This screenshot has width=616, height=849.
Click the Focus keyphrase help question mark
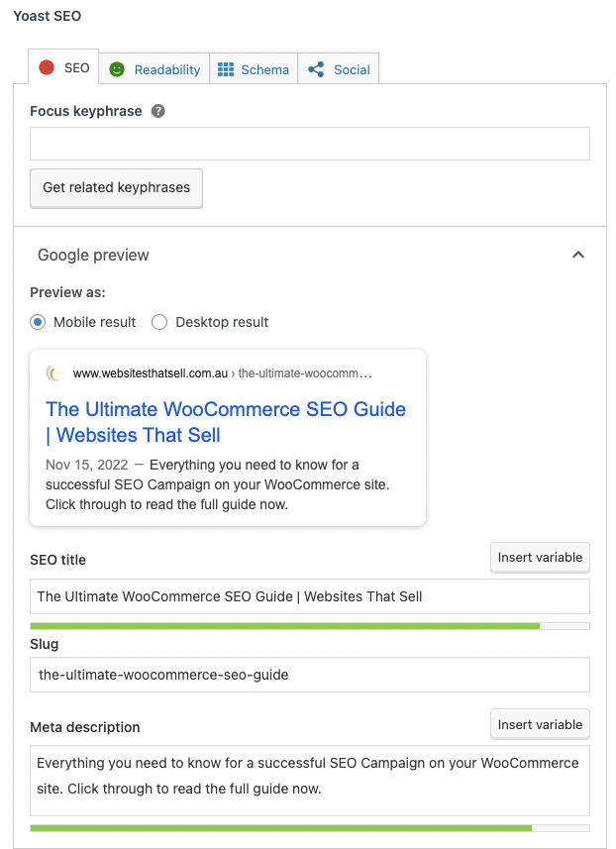click(158, 111)
